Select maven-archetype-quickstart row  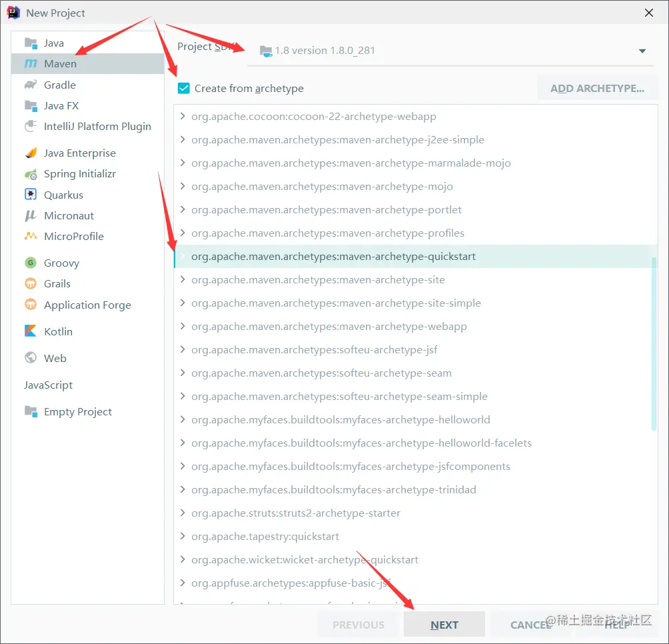point(416,257)
